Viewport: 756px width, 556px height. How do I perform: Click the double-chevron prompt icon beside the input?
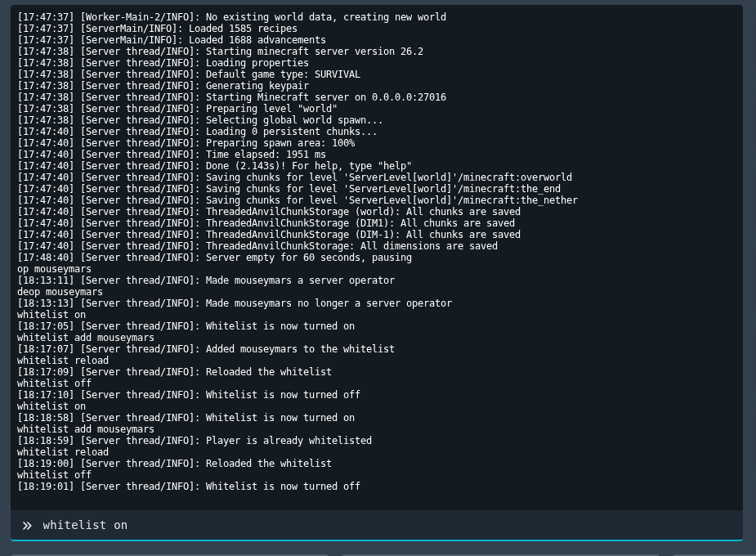pyautogui.click(x=27, y=526)
